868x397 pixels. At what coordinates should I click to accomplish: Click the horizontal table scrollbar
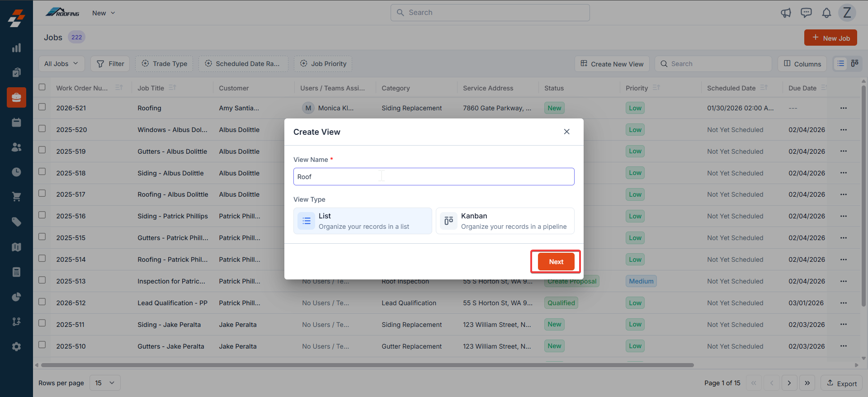367,365
